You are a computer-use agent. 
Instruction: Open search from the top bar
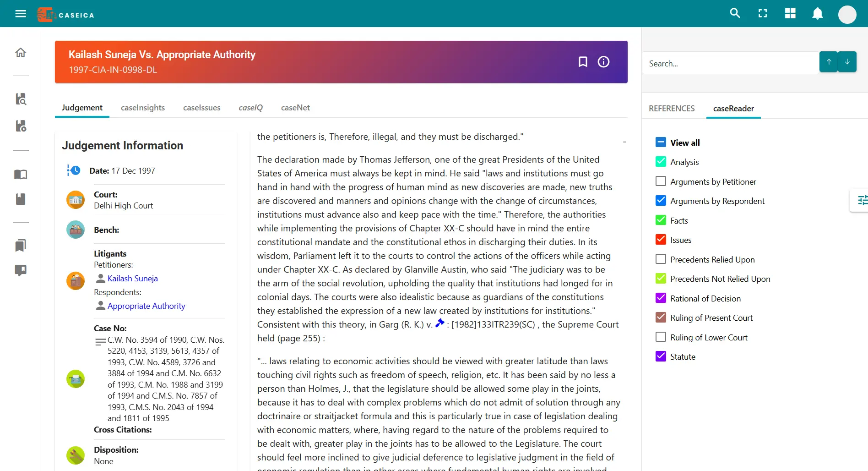[735, 13]
